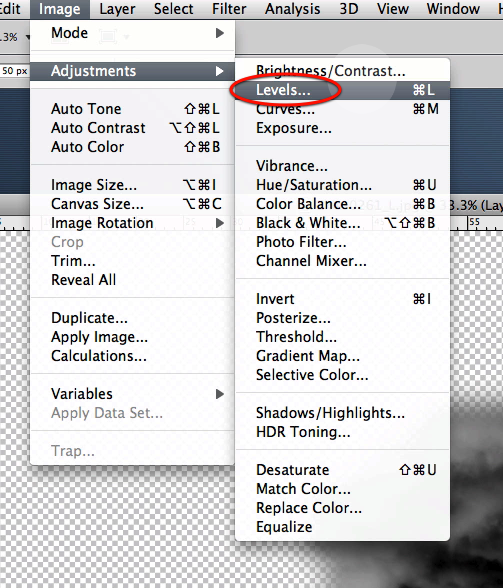Expand the Mode submenu arrow
This screenshot has width=503, height=588.
pyautogui.click(x=220, y=33)
